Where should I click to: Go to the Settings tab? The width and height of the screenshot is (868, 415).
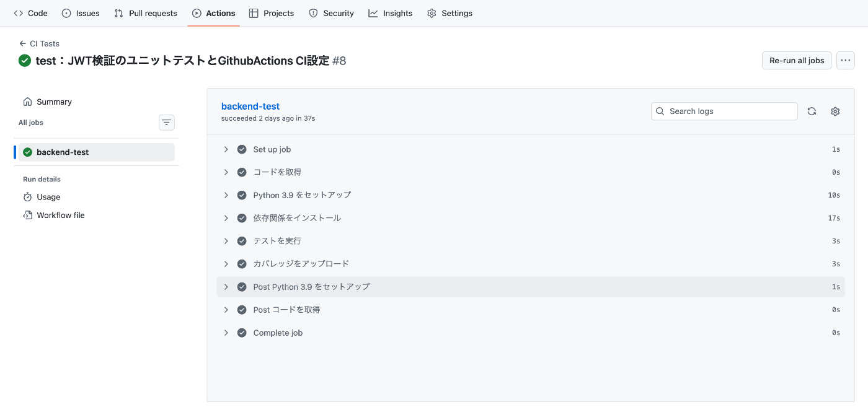coord(449,13)
